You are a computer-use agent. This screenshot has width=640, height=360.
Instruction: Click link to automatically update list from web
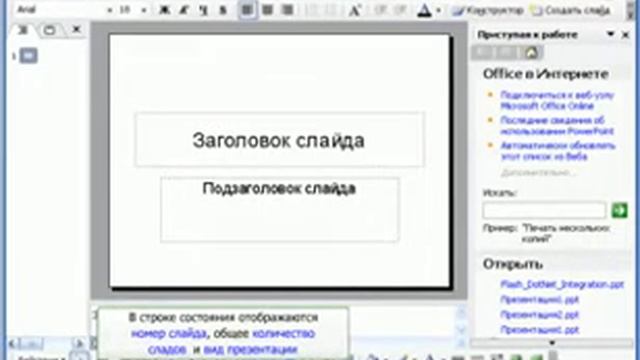(x=558, y=151)
